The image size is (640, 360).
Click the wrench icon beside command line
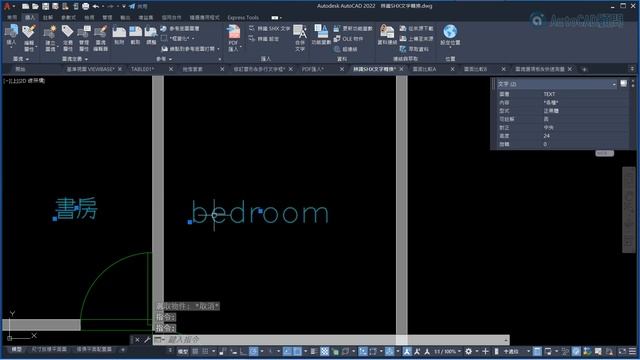(x=147, y=340)
